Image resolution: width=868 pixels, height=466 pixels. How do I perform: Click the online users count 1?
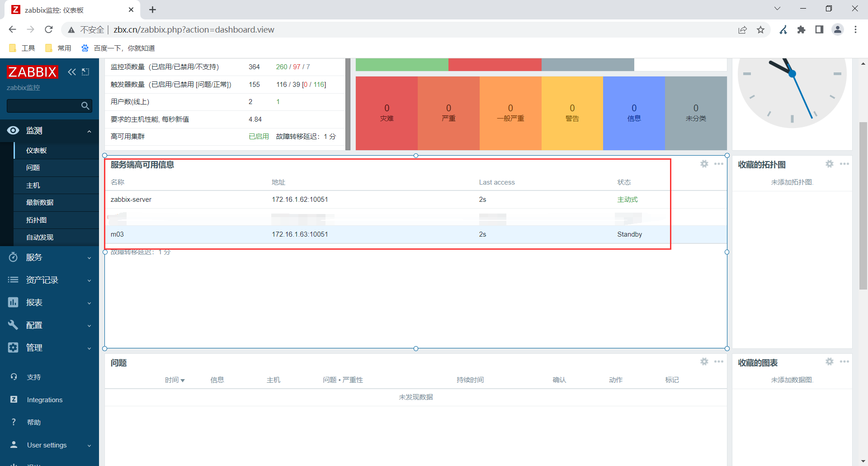point(278,102)
